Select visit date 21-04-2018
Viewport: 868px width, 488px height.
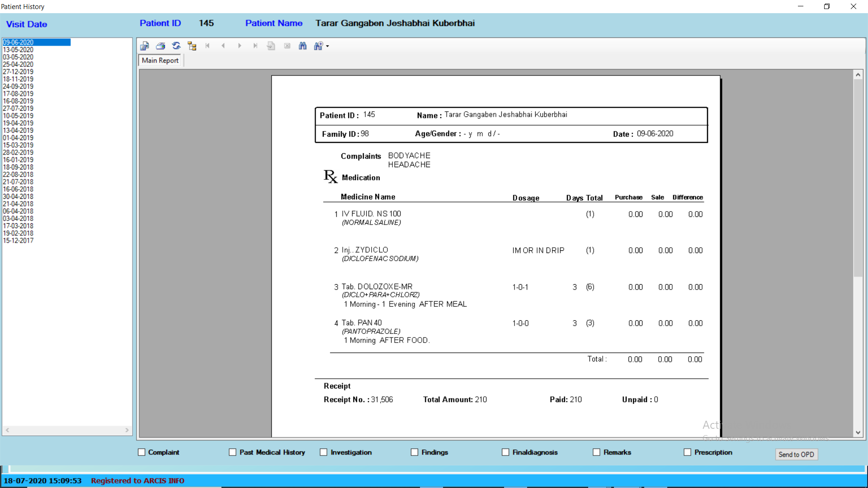pyautogui.click(x=19, y=204)
